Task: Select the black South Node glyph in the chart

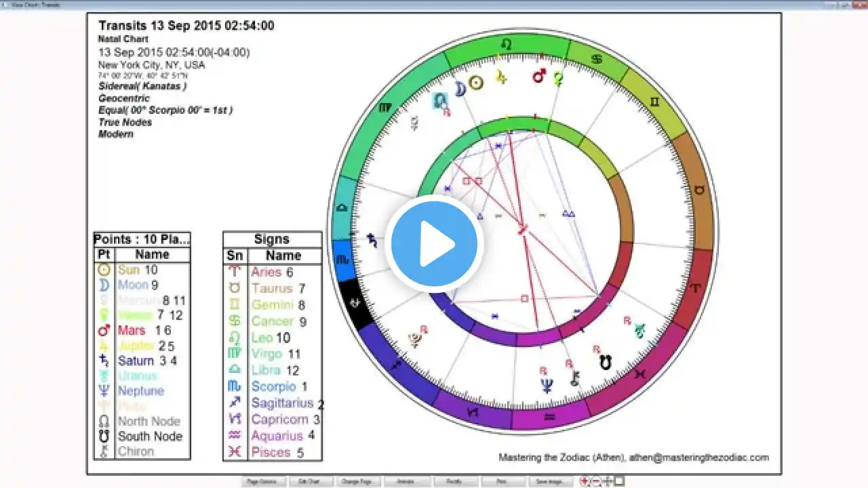Action: coord(606,363)
